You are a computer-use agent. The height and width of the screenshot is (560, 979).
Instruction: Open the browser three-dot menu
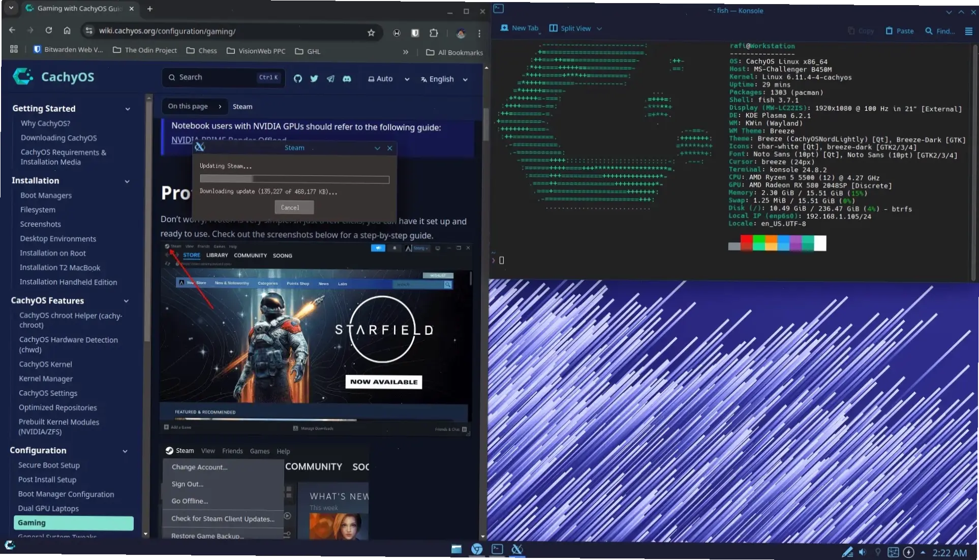479,34
